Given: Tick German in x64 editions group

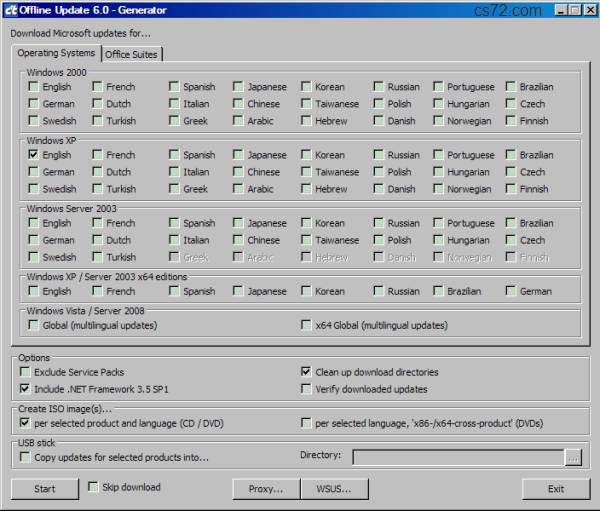Looking at the screenshot, I should (x=511, y=291).
